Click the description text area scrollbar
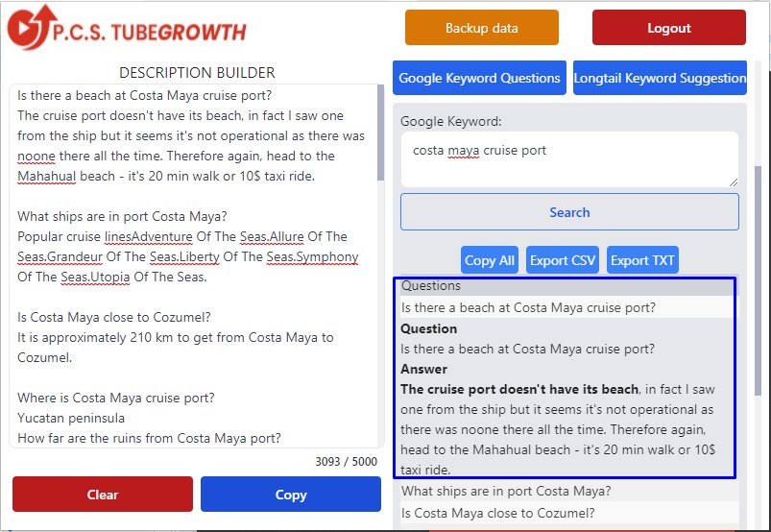Image resolution: width=771 pixels, height=532 pixels. tap(380, 133)
